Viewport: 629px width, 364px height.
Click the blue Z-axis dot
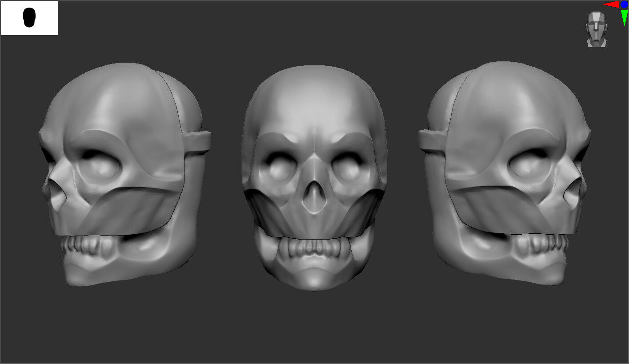click(624, 4)
